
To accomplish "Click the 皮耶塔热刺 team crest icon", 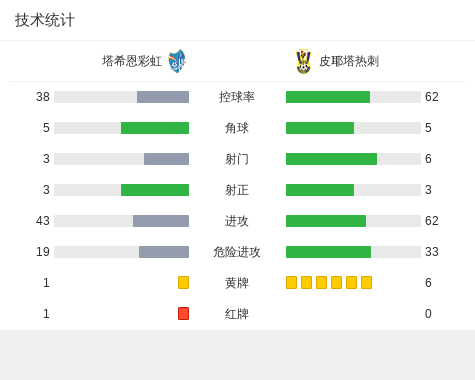I will (304, 62).
